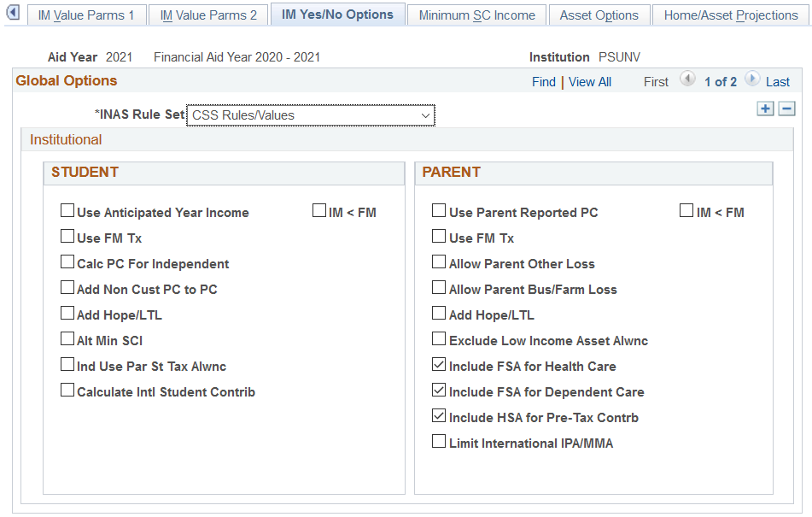Disable Include HSA for Pre-Tax Contrb
This screenshot has height=517, width=812.
click(439, 416)
